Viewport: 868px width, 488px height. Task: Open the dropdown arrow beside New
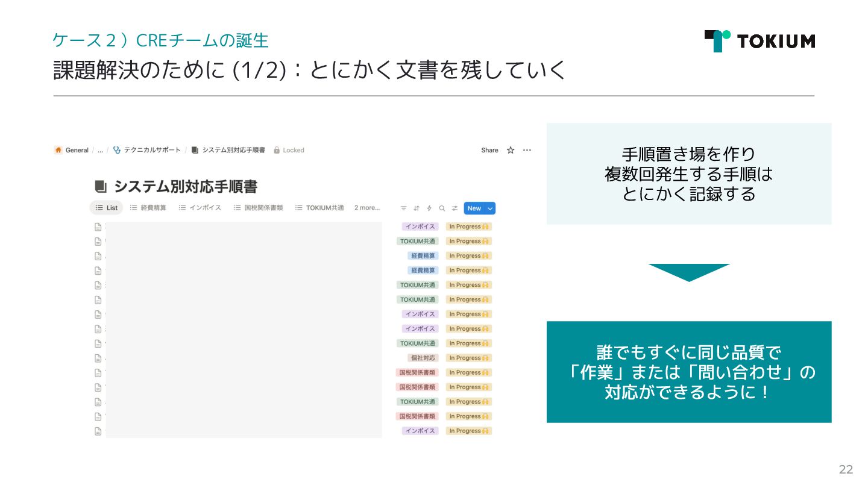(490, 208)
